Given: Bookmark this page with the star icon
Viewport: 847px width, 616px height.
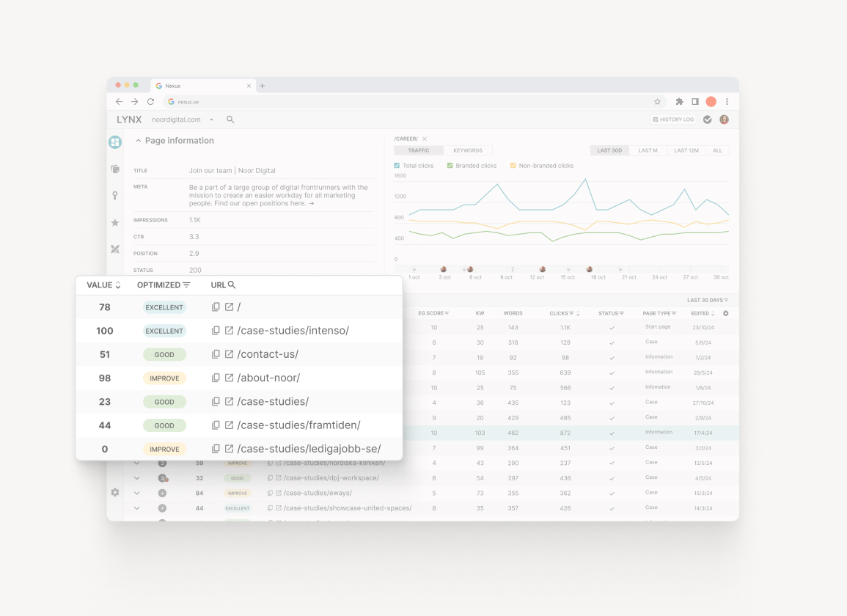Looking at the screenshot, I should [x=658, y=102].
